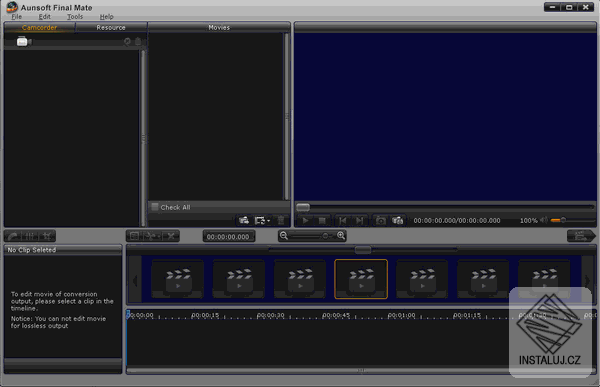Image resolution: width=600 pixels, height=387 pixels.
Task: Open the dropdown arrow beside import options
Action: pyautogui.click(x=269, y=221)
